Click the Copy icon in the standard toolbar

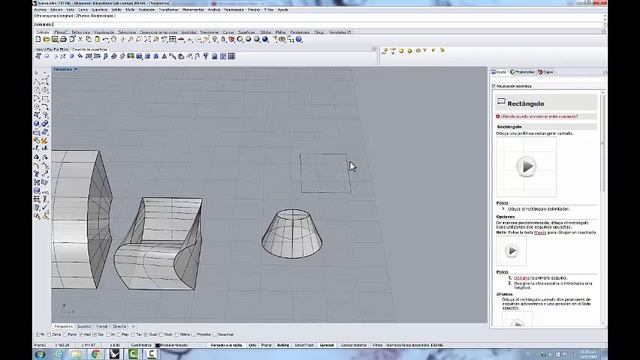click(x=89, y=39)
